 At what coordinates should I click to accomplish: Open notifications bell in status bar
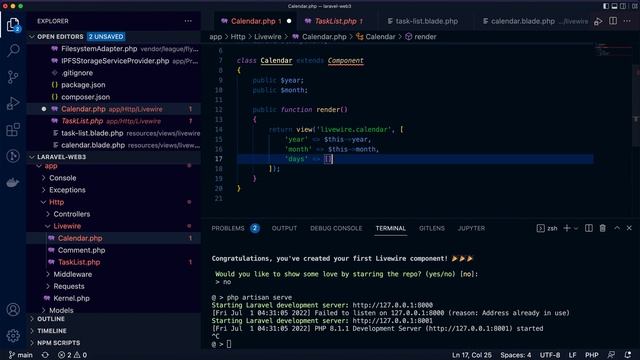point(627,355)
